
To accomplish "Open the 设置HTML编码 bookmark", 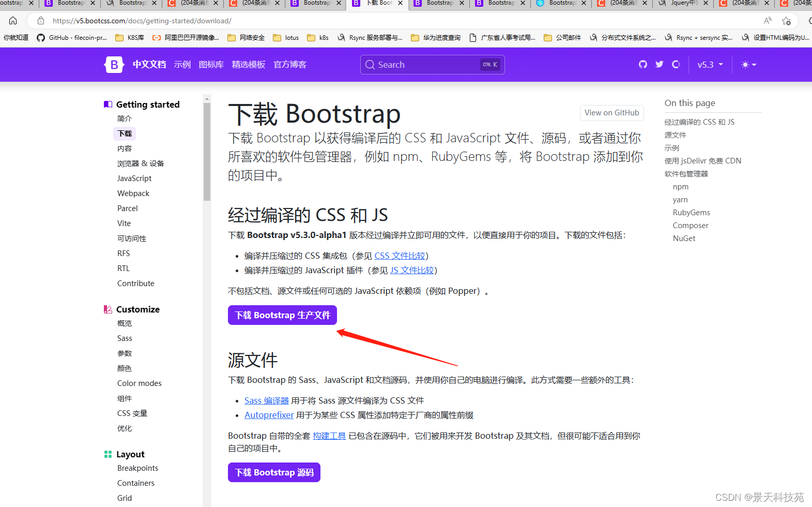I will coord(775,38).
